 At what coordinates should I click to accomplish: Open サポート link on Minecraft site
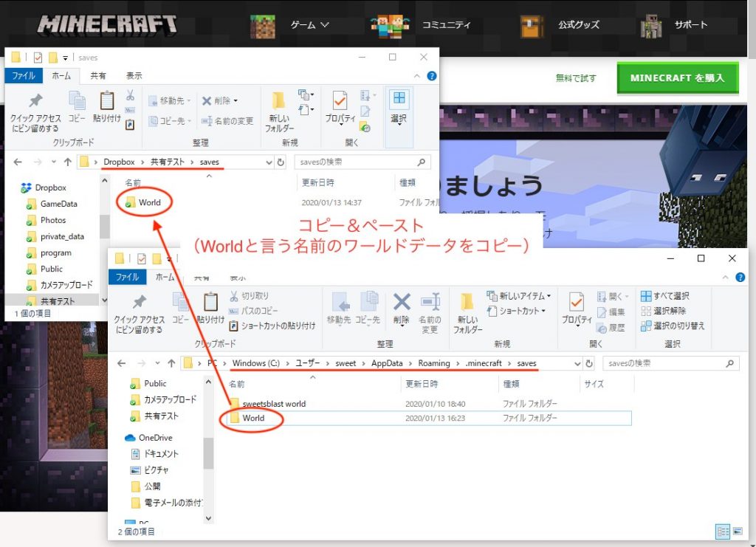690,24
